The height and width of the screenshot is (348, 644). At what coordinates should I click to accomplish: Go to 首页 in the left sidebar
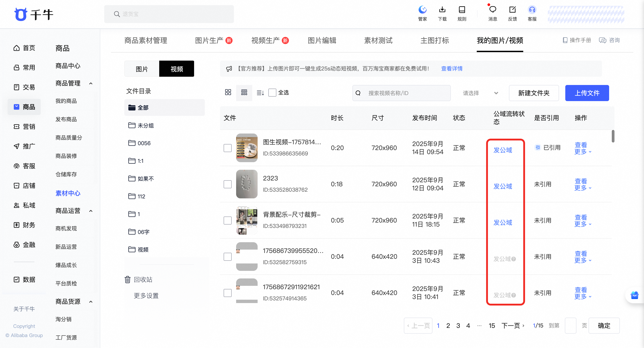pos(24,48)
